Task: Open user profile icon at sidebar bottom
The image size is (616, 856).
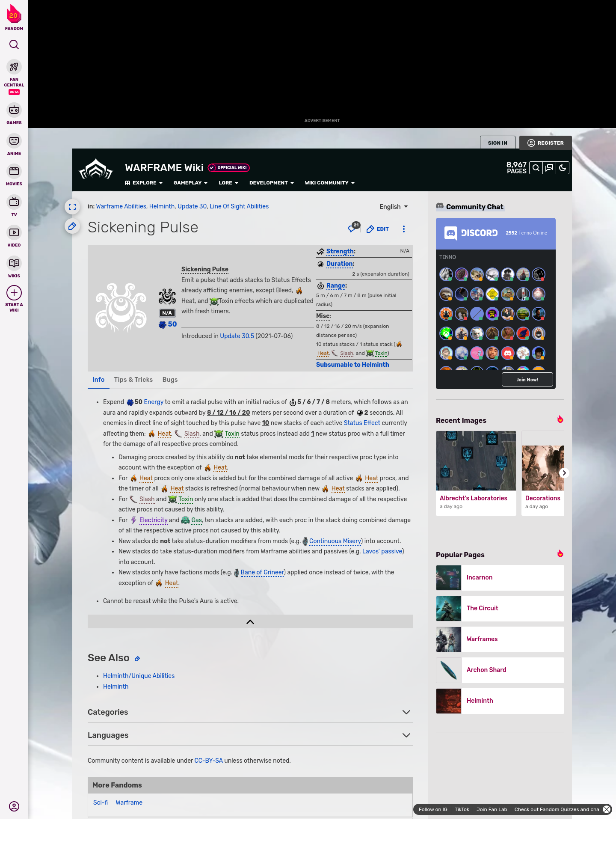Action: [x=14, y=806]
